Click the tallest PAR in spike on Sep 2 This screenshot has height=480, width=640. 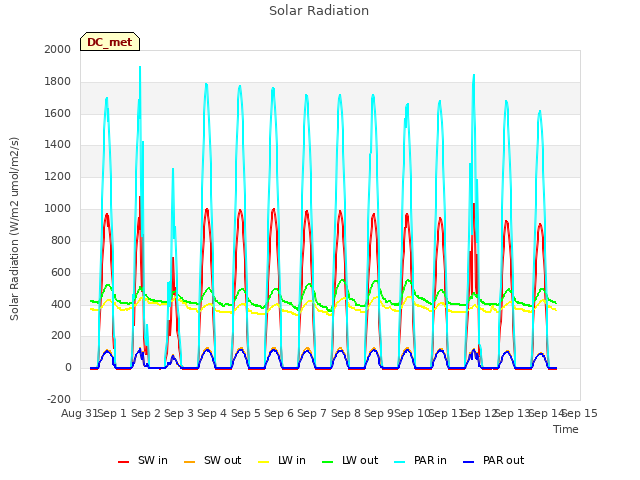[x=140, y=68]
